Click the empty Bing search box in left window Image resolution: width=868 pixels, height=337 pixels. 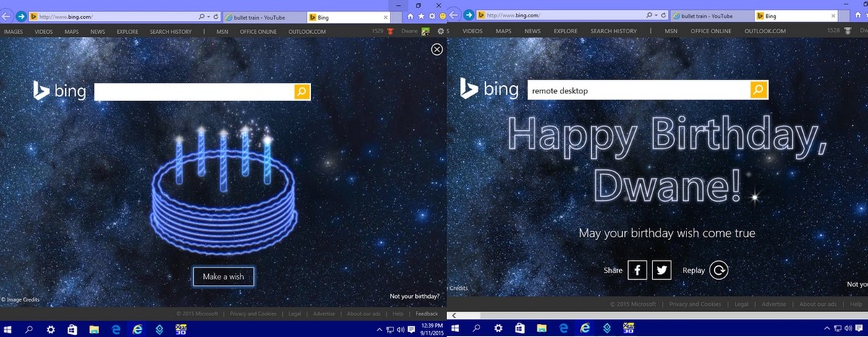point(194,91)
